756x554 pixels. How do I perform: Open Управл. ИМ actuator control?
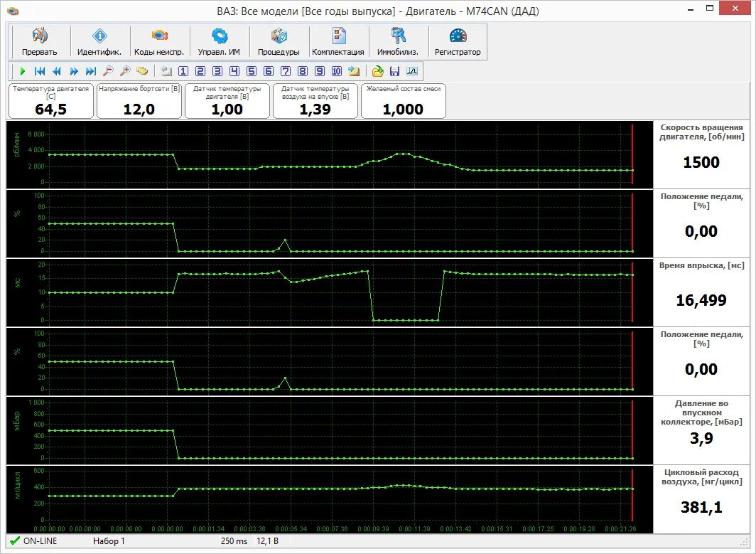coord(219,42)
